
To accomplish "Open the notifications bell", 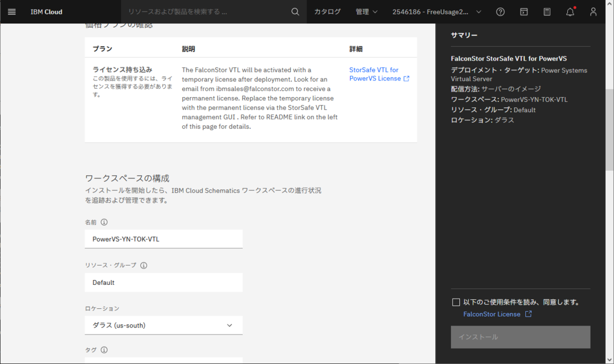I will (570, 12).
